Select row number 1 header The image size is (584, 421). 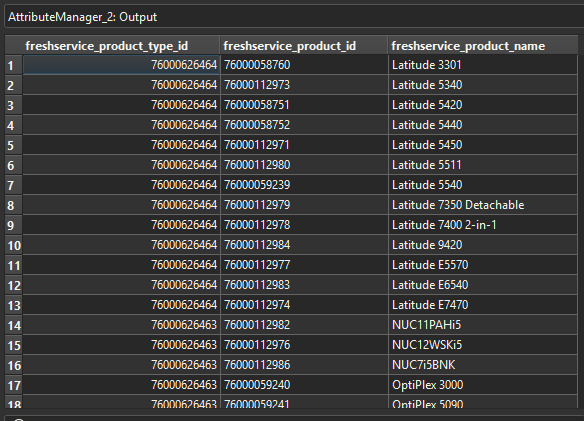coord(14,66)
